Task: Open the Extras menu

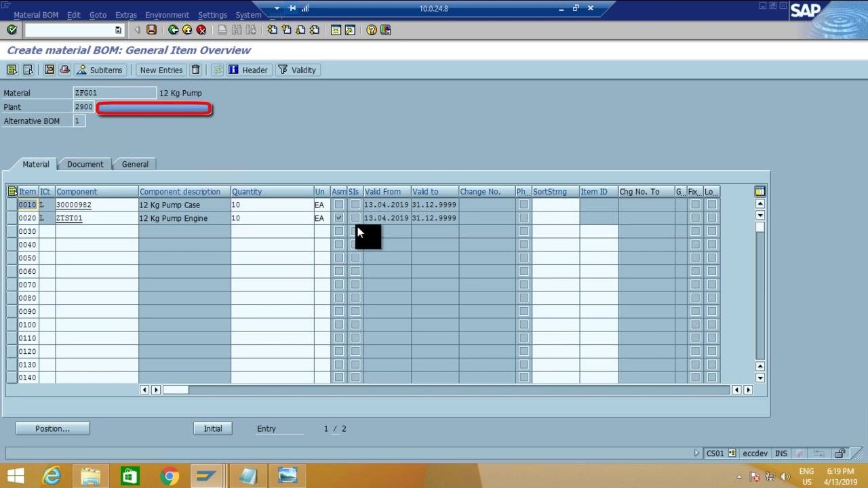Action: pos(125,15)
